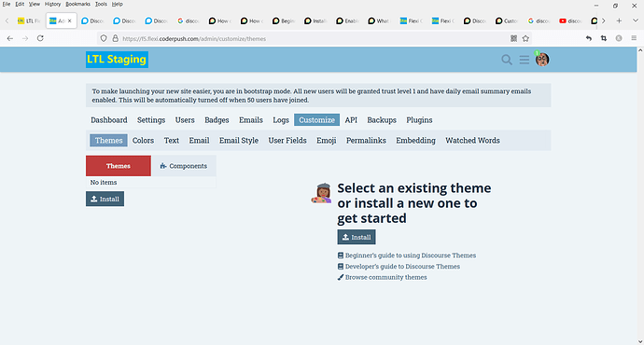
Task: Select Themes in Customize sub-navigation
Action: click(109, 140)
